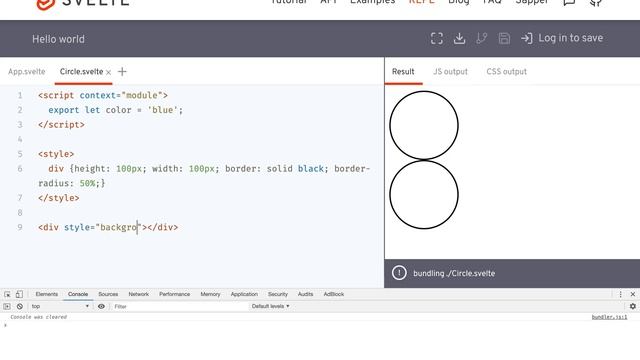Open the REPL nav link

[422, 2]
